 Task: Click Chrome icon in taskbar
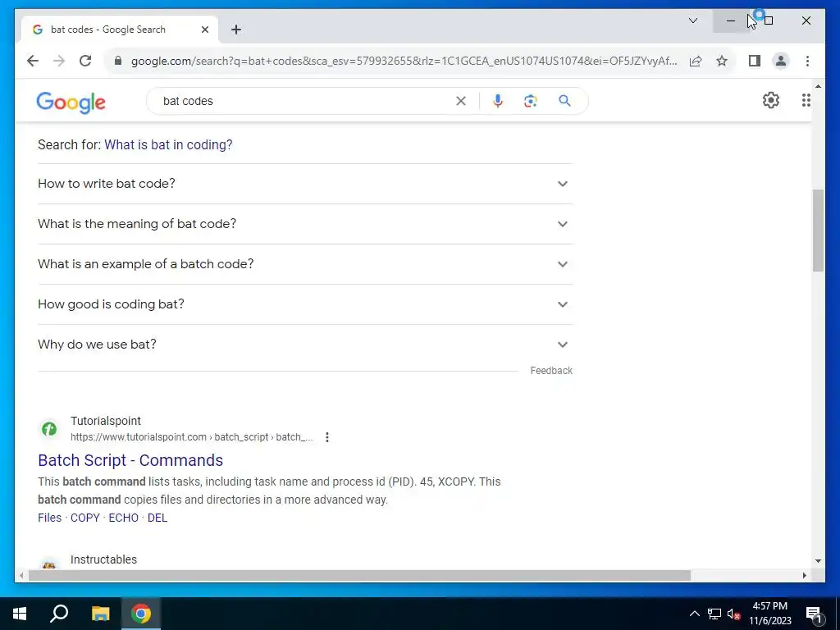click(x=141, y=614)
